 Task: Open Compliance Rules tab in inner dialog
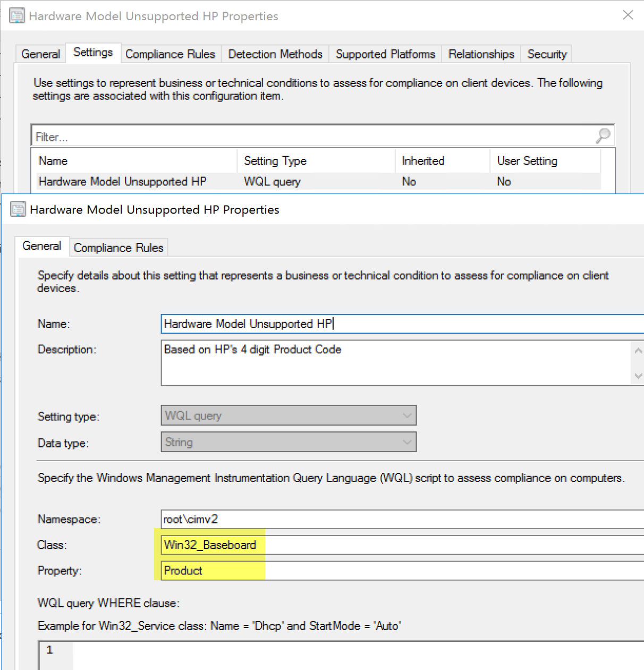[118, 248]
